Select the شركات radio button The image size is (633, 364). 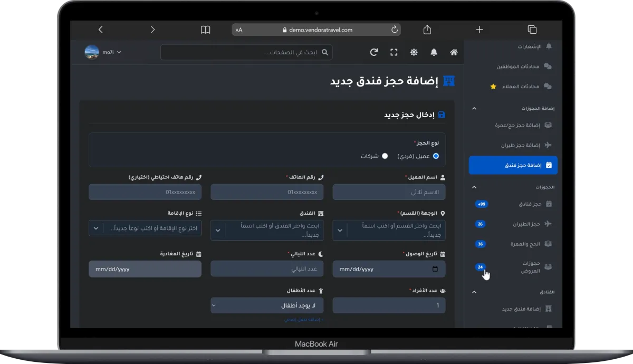tap(385, 156)
